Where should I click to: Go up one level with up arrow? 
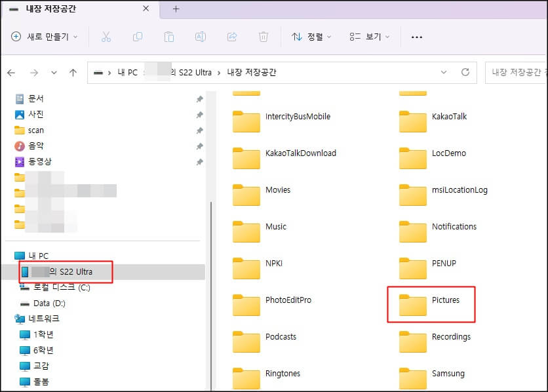click(x=73, y=73)
